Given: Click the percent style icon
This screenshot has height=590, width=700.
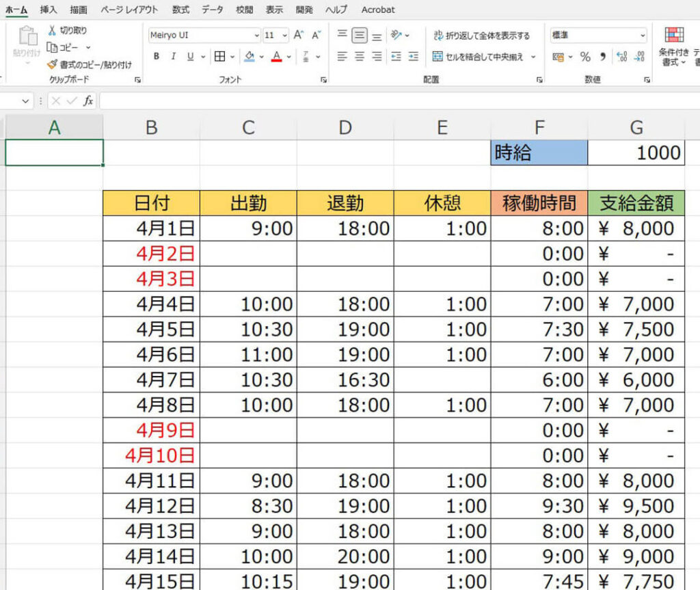Looking at the screenshot, I should (585, 57).
